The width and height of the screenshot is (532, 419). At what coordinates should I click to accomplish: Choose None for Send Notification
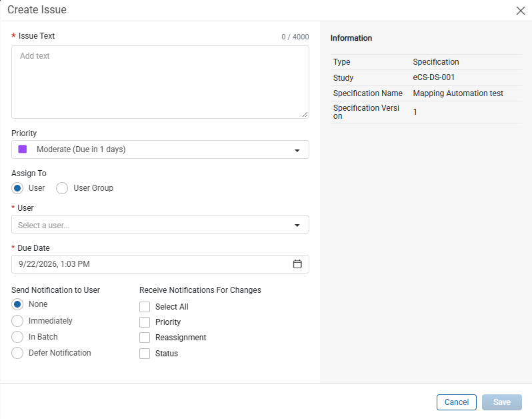tap(17, 304)
